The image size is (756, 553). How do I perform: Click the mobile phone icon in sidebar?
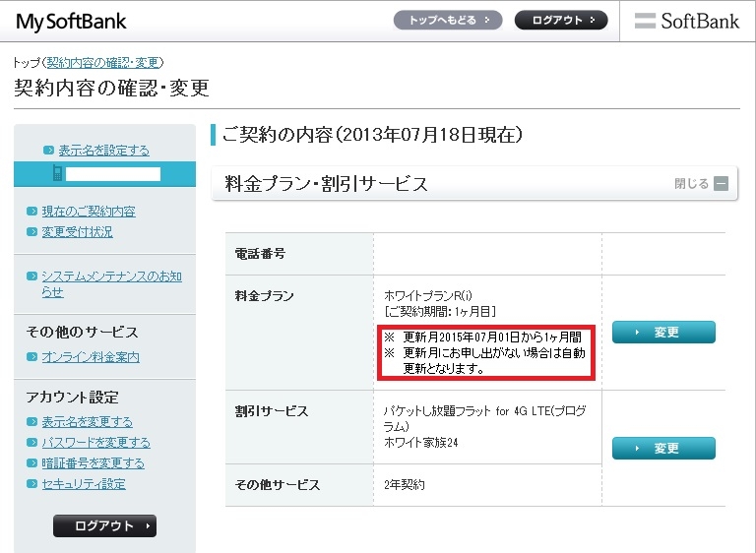click(x=57, y=173)
